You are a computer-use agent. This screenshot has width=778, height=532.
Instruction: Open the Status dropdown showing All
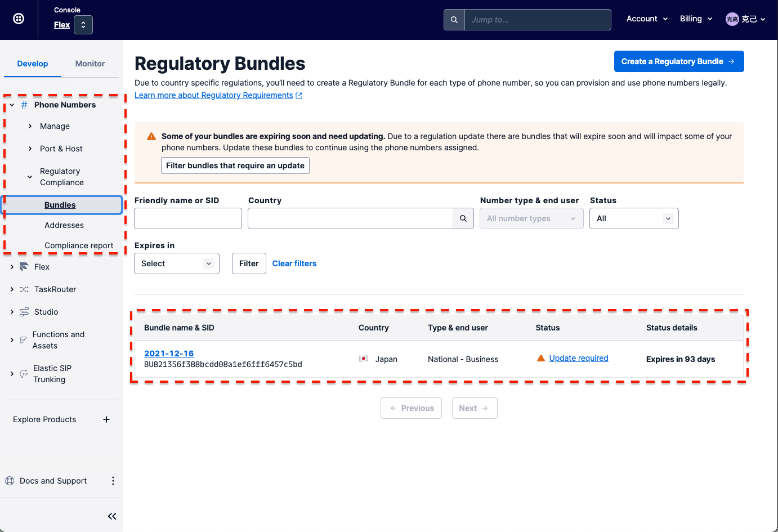pyautogui.click(x=634, y=218)
